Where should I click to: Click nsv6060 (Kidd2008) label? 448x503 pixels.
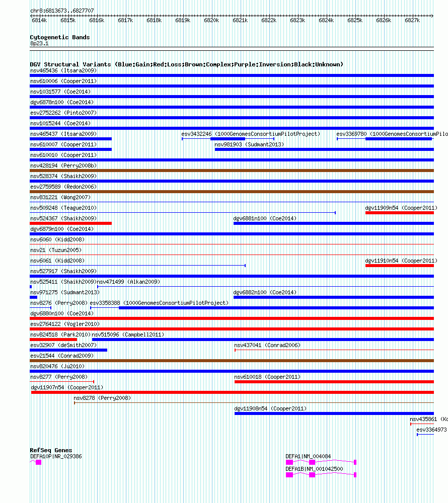coord(57,240)
